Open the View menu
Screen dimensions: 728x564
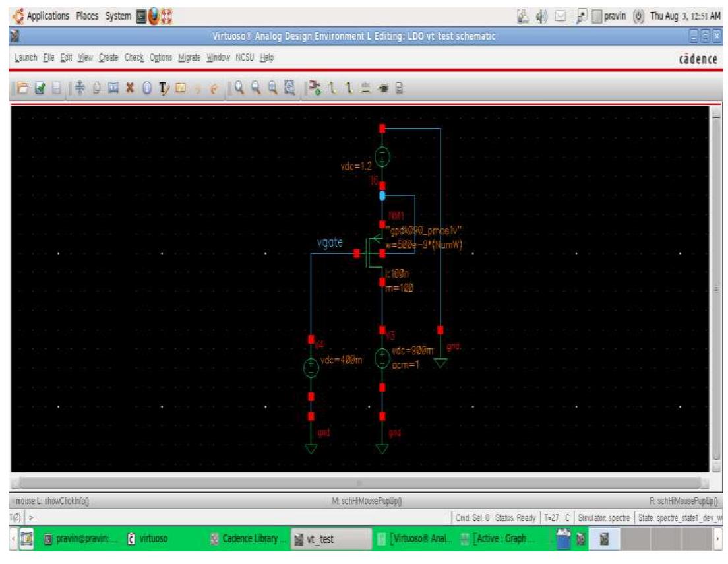point(85,57)
